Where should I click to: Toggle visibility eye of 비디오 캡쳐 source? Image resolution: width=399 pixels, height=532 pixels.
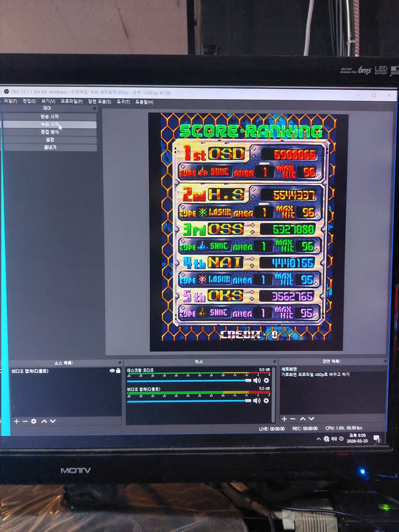(x=112, y=371)
